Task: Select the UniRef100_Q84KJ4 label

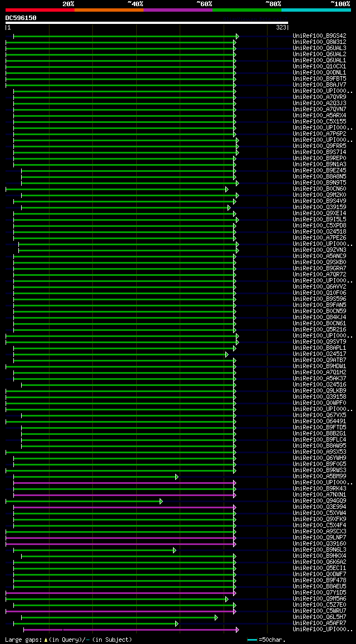Action: (319, 318)
